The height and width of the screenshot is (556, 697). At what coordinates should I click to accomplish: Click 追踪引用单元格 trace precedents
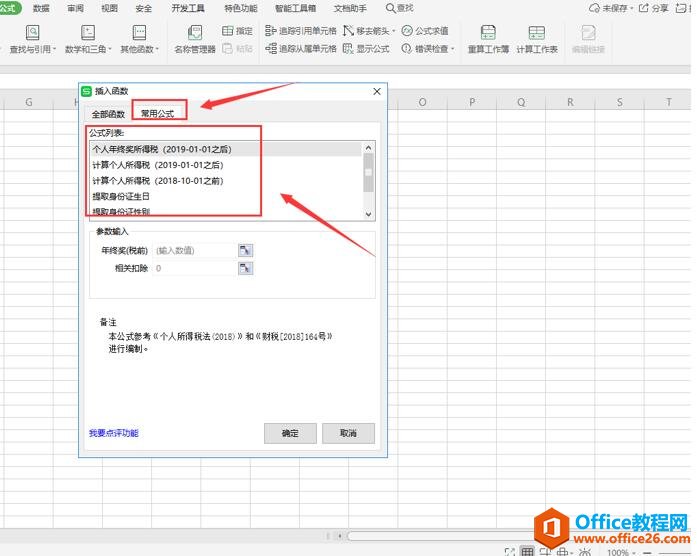(x=301, y=31)
